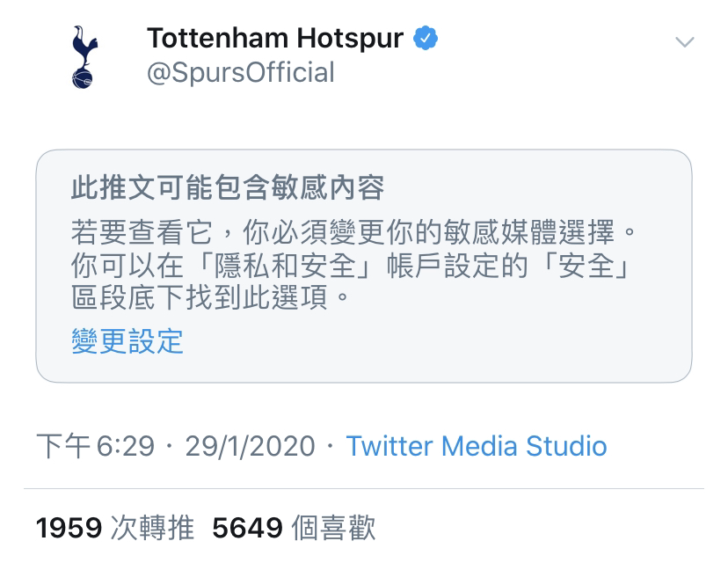This screenshot has width=728, height=563.
Task: Click the 次轉推 label
Action: (152, 528)
